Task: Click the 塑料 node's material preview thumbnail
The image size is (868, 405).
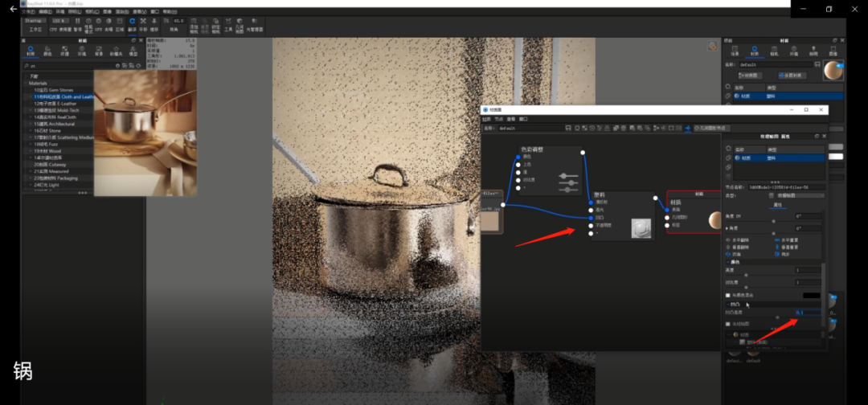Action: [x=641, y=227]
